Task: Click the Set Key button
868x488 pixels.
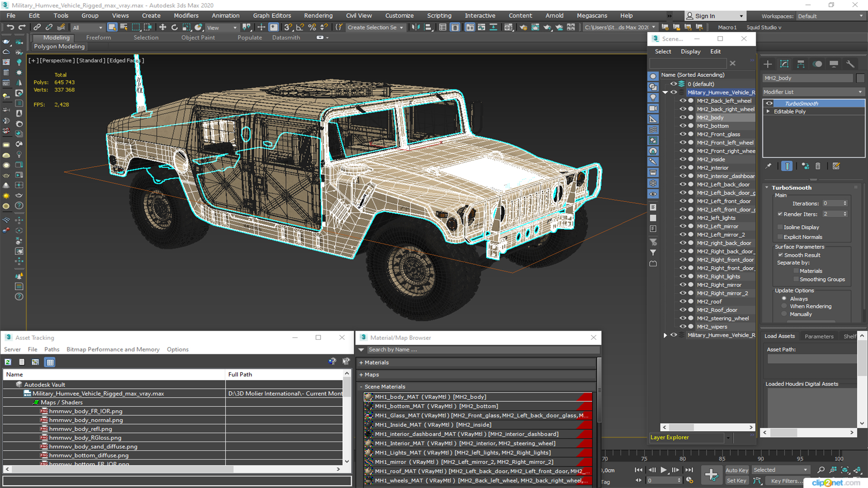Action: click(737, 481)
